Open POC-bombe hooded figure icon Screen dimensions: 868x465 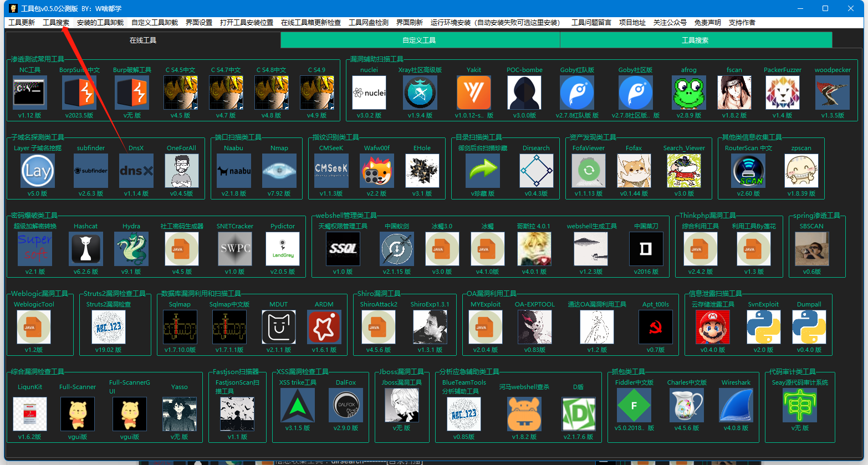[x=524, y=93]
